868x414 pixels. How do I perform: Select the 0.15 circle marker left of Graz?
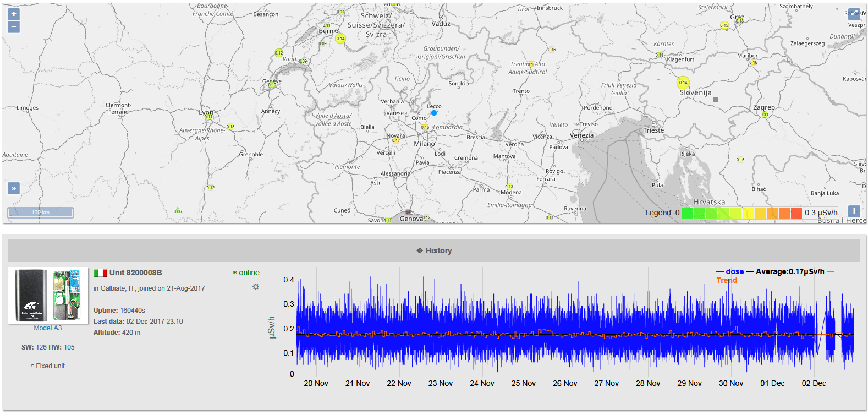724,25
